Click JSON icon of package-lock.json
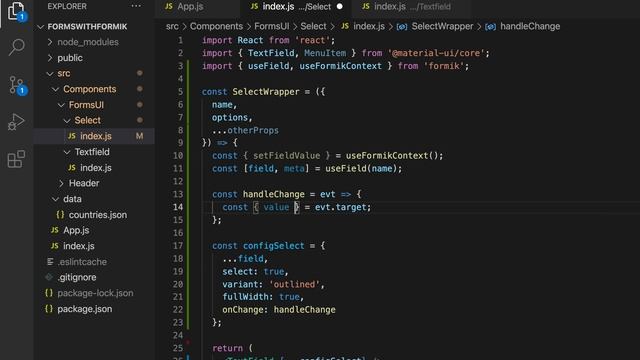Image resolution: width=640 pixels, height=360 pixels. (49, 293)
